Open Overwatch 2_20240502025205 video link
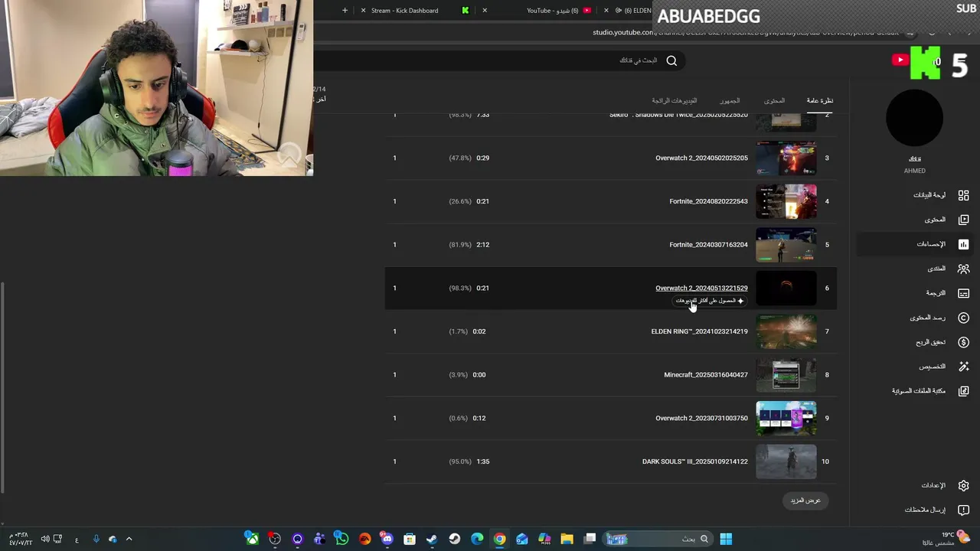The height and width of the screenshot is (551, 980). 701,158
